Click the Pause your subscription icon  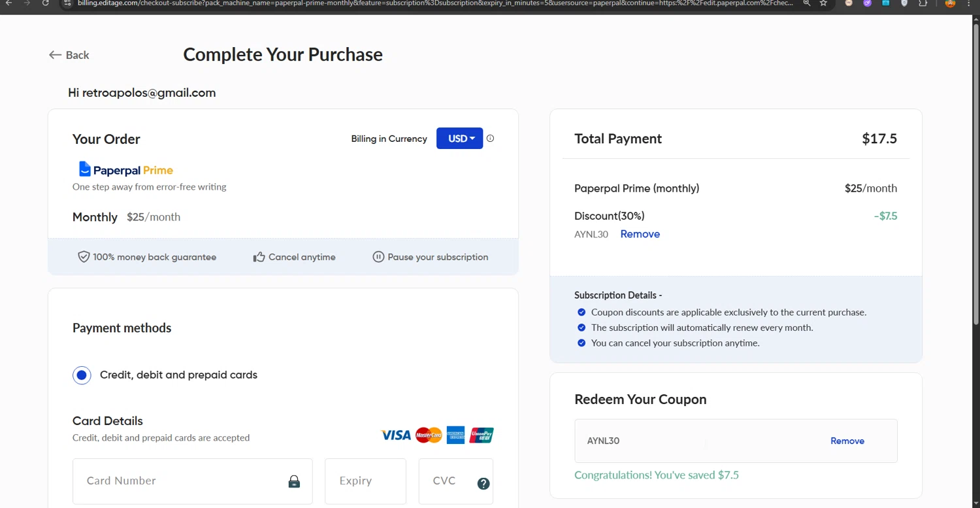tap(378, 257)
